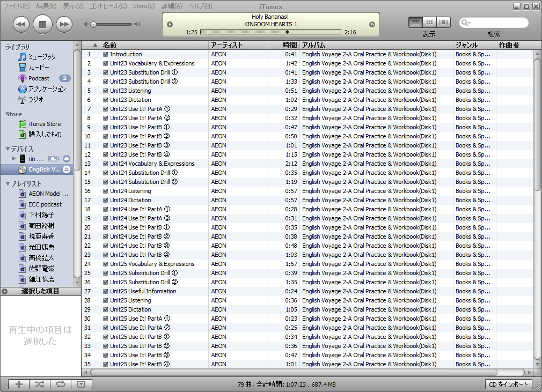Image resolution: width=542 pixels, height=392 pixels.
Task: Uncheck Unit23 Listening checkbox
Action: 105,91
